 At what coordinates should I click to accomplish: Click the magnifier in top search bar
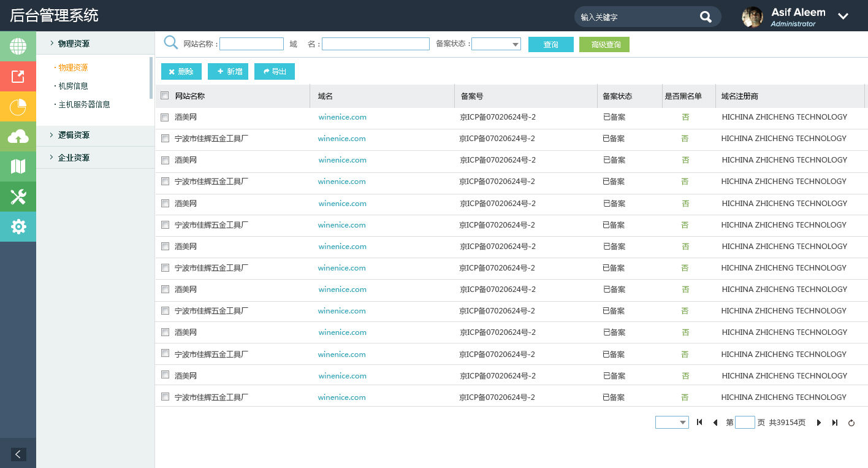(x=706, y=17)
